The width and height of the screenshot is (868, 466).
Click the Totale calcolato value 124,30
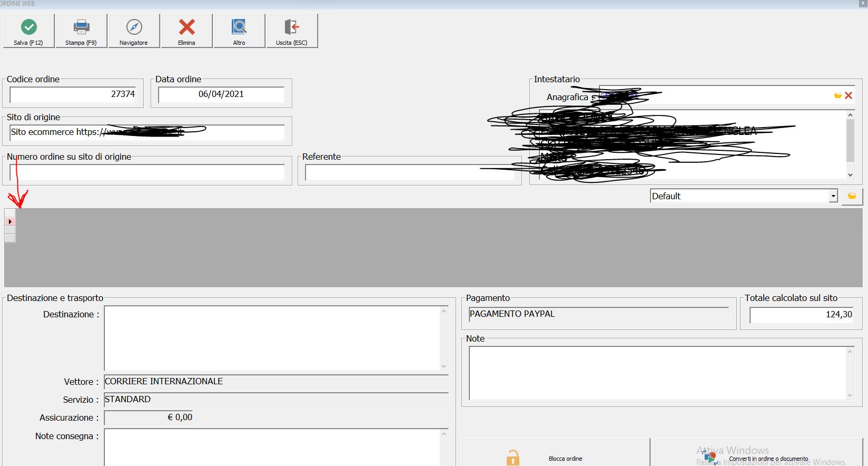[x=802, y=315]
